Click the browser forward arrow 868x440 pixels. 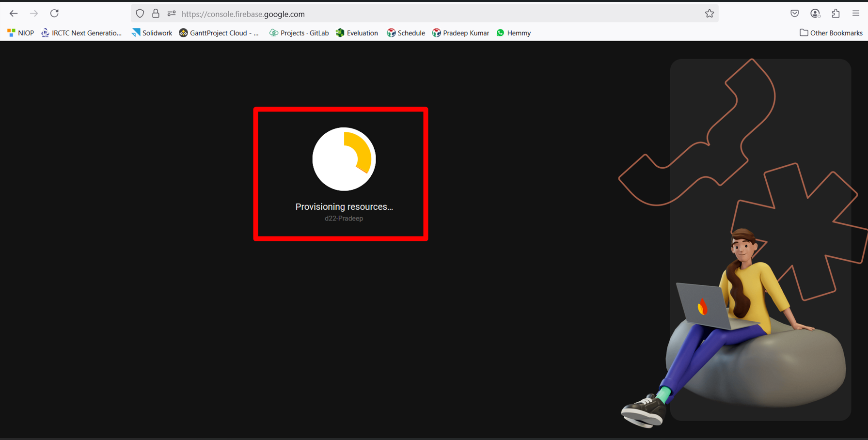[34, 14]
